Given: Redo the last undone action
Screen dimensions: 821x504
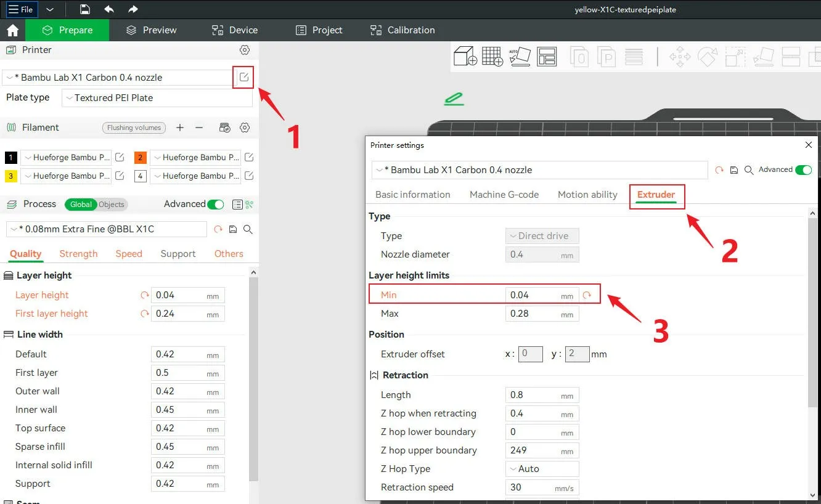Looking at the screenshot, I should (x=133, y=9).
